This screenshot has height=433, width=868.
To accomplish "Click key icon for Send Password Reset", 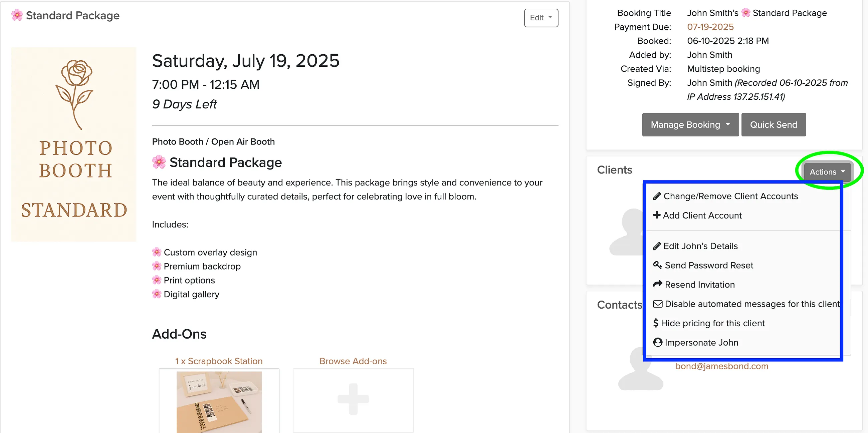I will pyautogui.click(x=657, y=265).
